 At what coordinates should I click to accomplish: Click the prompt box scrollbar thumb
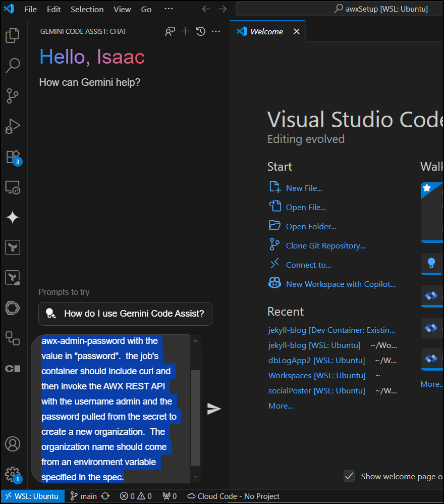196,418
